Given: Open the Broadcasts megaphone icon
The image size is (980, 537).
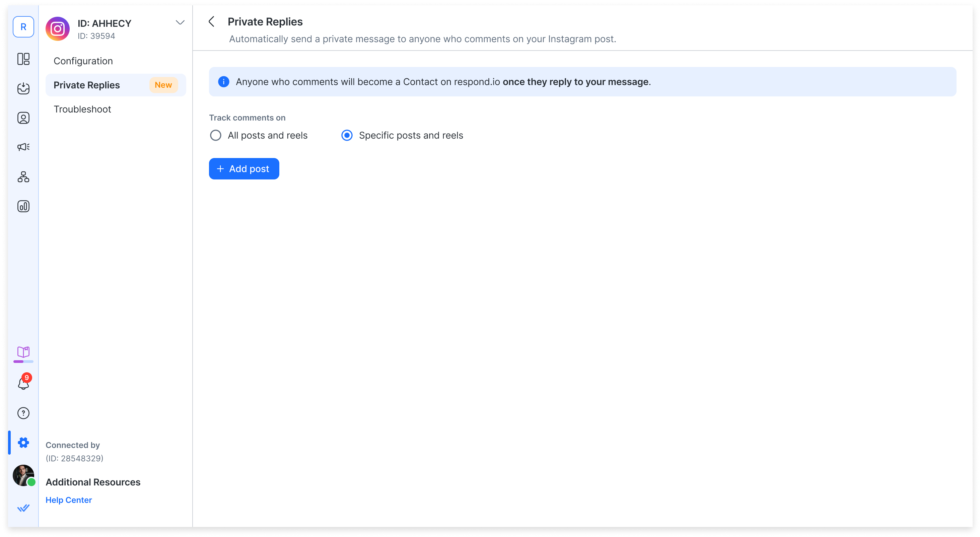Looking at the screenshot, I should (x=23, y=147).
